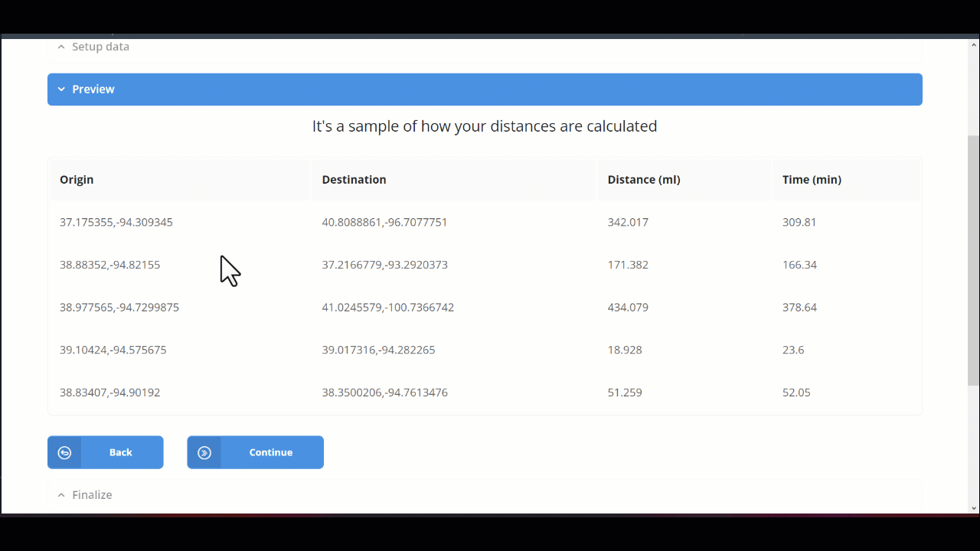Expand the Setup data section
The height and width of the screenshot is (551, 980).
(x=485, y=47)
